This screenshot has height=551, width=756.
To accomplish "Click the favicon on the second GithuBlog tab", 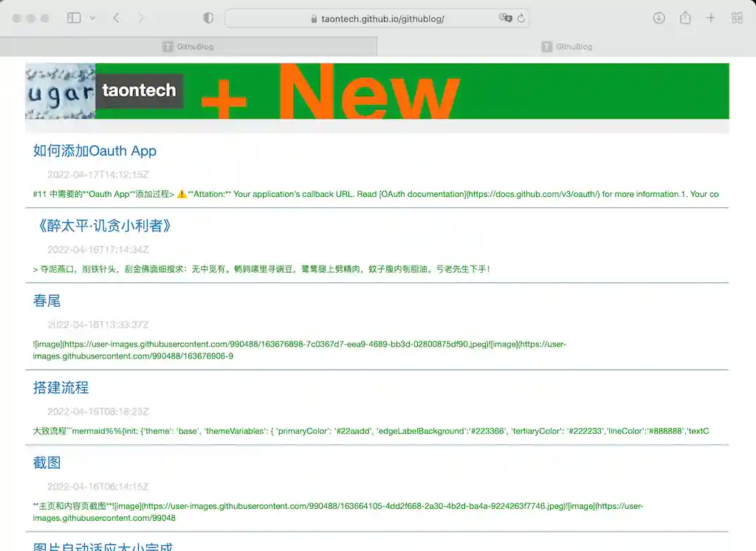I will point(547,46).
